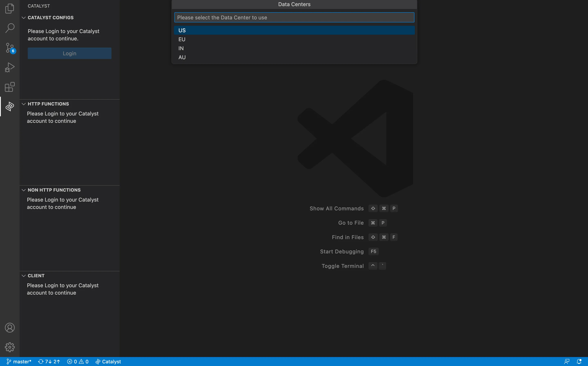Open errors and warnings status item
This screenshot has height=366, width=588.
[78, 361]
